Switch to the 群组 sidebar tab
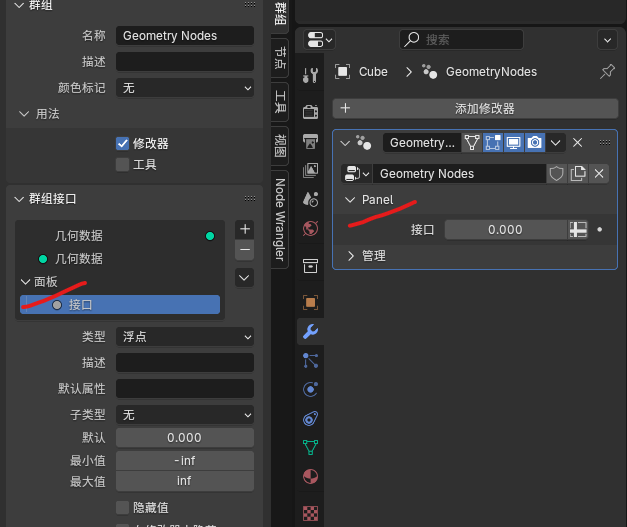This screenshot has width=627, height=527. 280,16
